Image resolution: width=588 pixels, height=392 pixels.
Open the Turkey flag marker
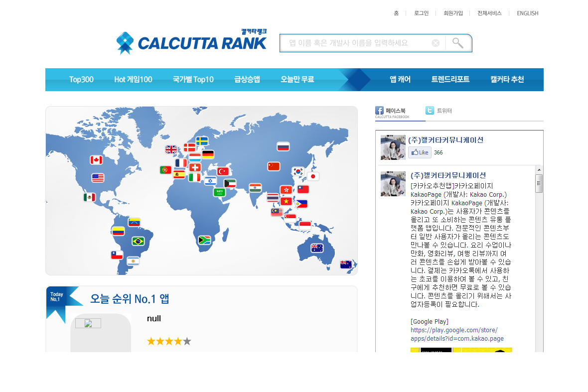[223, 171]
